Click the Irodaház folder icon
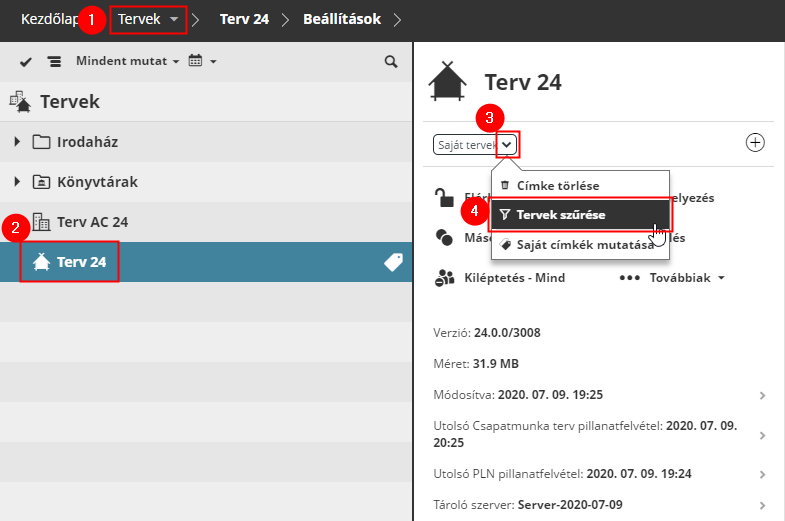Viewport: 785px width, 521px height. click(x=41, y=142)
